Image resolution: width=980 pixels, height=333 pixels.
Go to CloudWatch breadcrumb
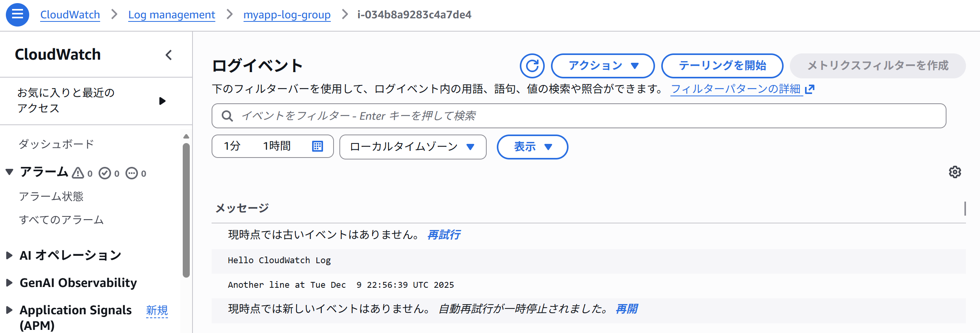pos(70,15)
